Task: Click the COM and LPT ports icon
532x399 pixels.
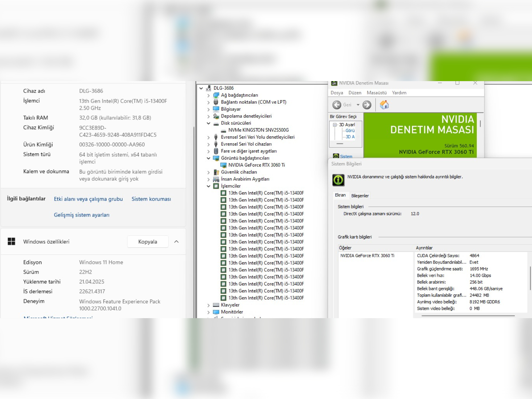Action: (216, 102)
